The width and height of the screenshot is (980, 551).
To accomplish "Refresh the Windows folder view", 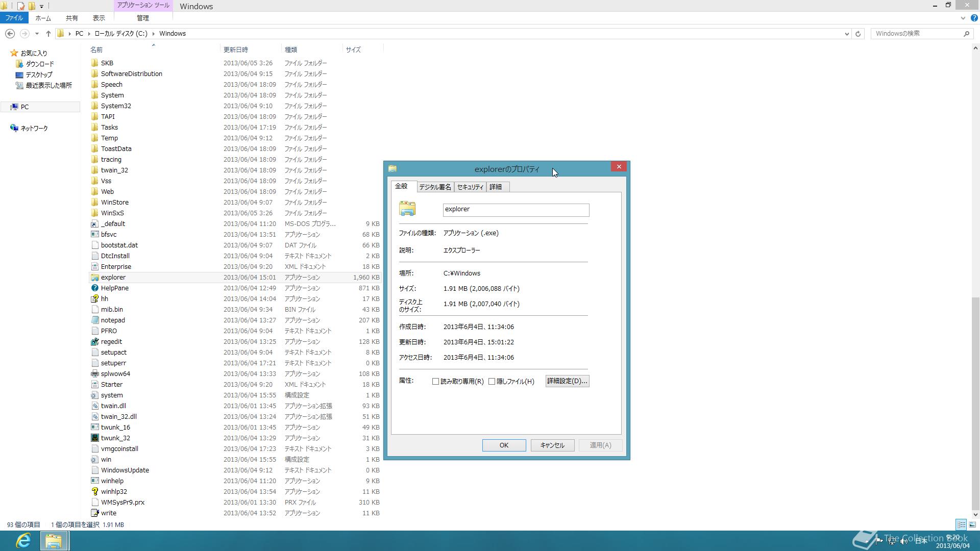I will point(858,34).
